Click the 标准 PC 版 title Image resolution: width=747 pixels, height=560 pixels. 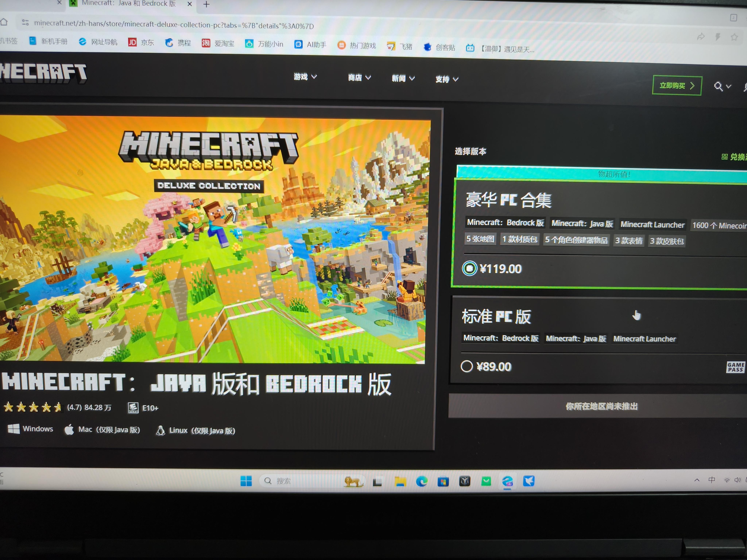pos(496,317)
